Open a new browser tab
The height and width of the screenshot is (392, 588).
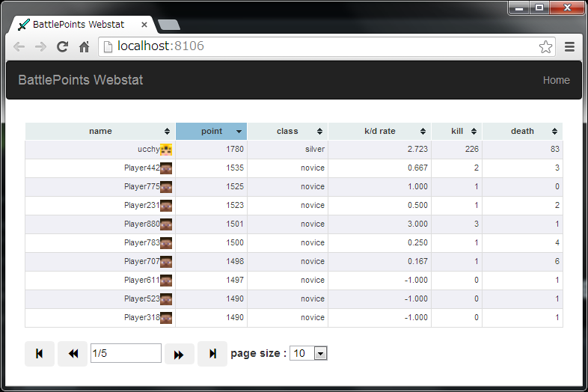coord(169,25)
